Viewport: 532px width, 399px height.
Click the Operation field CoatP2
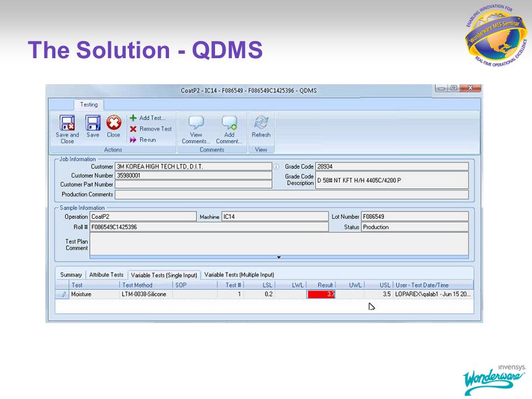pos(143,217)
